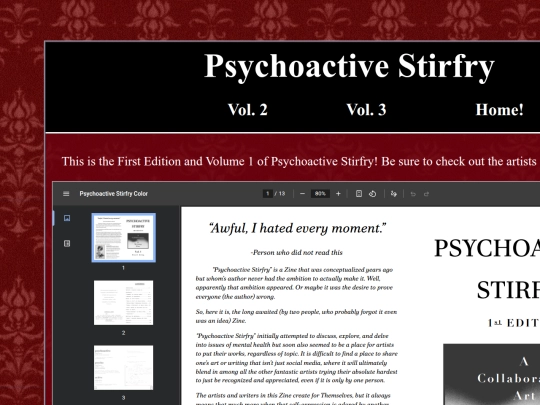The width and height of the screenshot is (540, 405).
Task: Click the Psychoactive Stirfry site title
Action: [349, 66]
